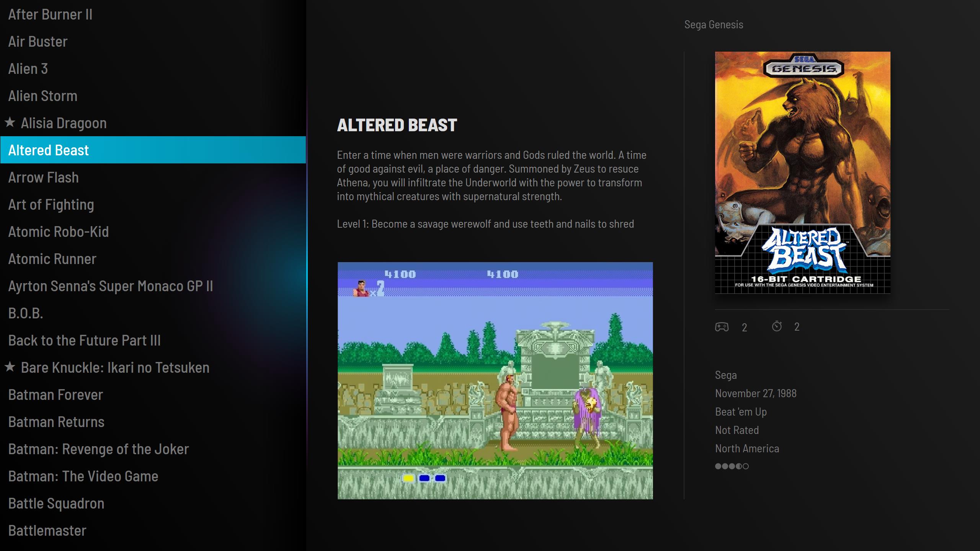Select Back to the Future Part III
Viewport: 980px width, 551px height.
click(x=84, y=341)
